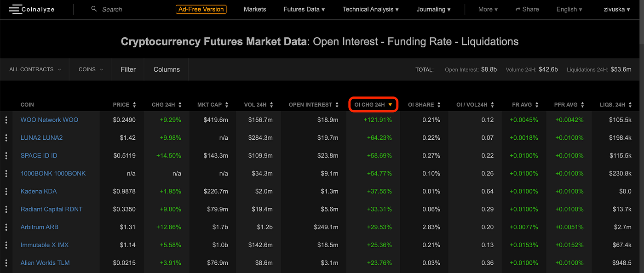Sort table by PRICE column
The height and width of the screenshot is (273, 644).
coord(124,105)
